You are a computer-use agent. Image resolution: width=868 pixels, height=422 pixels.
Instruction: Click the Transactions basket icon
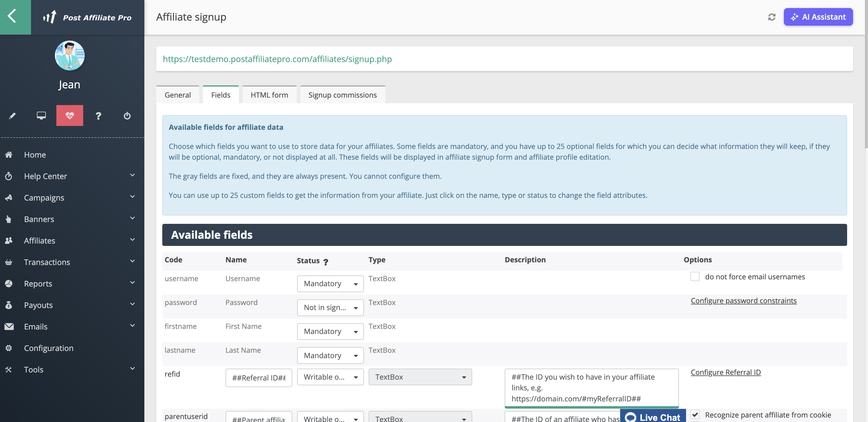9,262
